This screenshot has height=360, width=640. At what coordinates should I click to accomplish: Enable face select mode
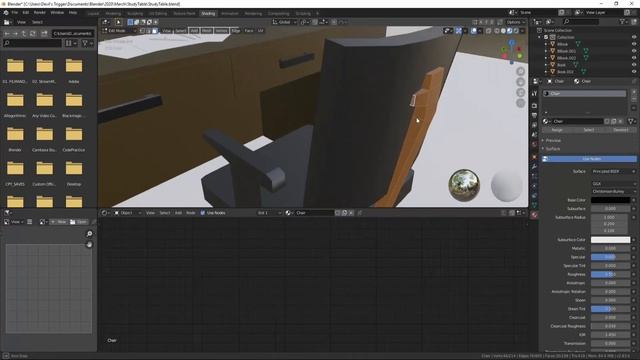pos(155,31)
